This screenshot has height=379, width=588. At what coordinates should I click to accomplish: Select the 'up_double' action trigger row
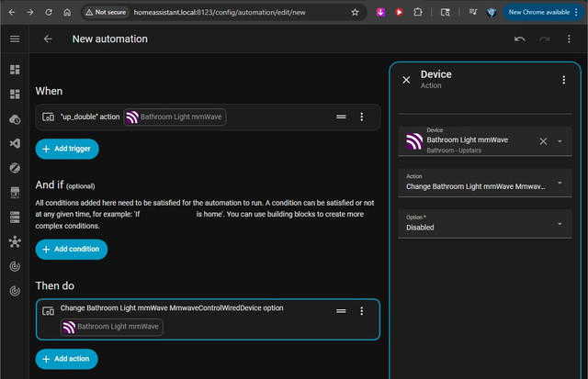pyautogui.click(x=208, y=117)
